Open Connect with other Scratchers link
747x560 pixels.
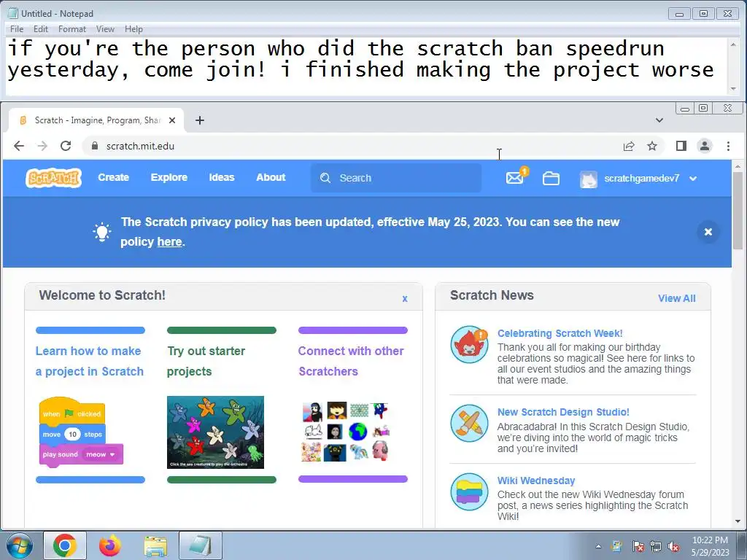coord(351,361)
